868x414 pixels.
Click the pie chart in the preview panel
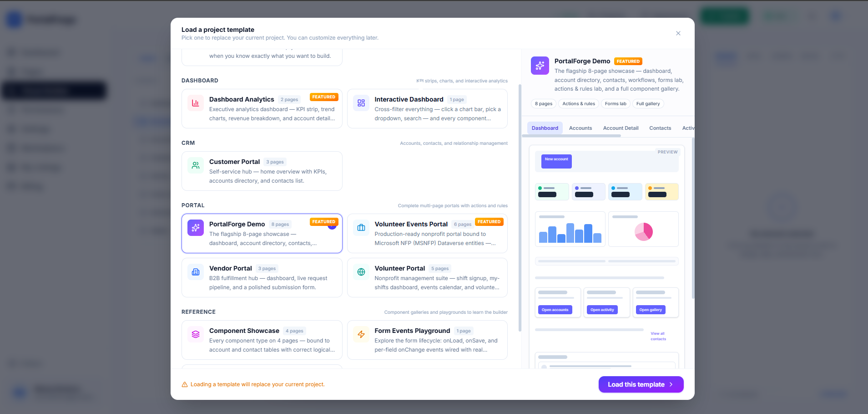[x=643, y=231]
